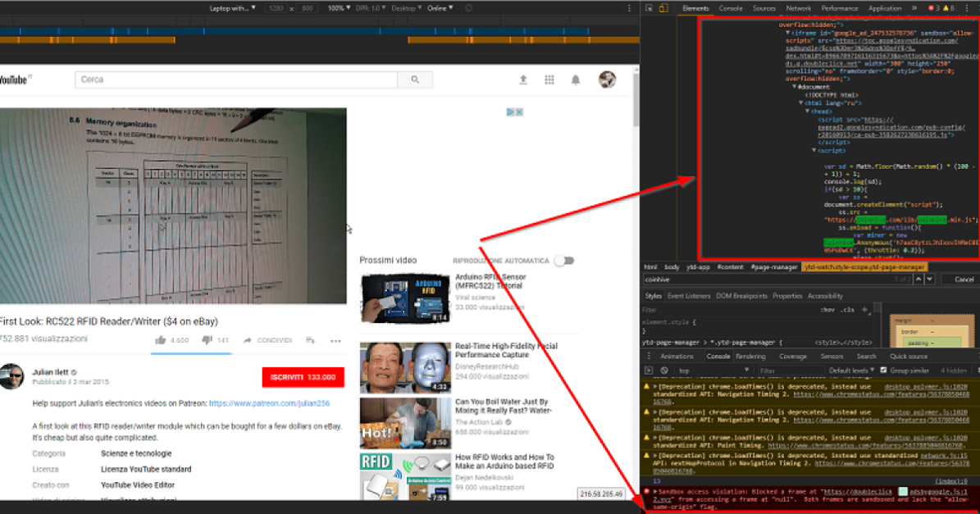Open the Laptop with... device dropdown
This screenshot has width=980, height=514.
[233, 8]
